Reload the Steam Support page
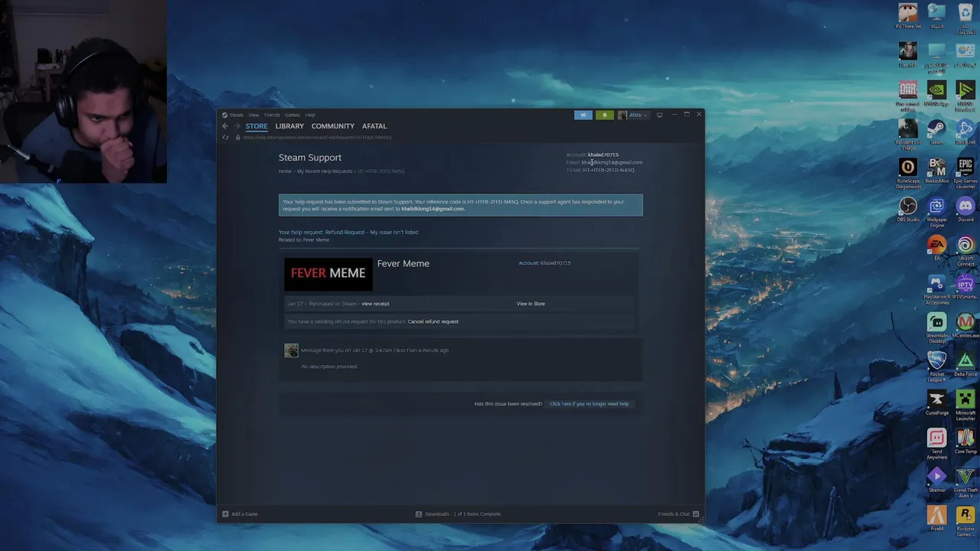 tap(225, 138)
